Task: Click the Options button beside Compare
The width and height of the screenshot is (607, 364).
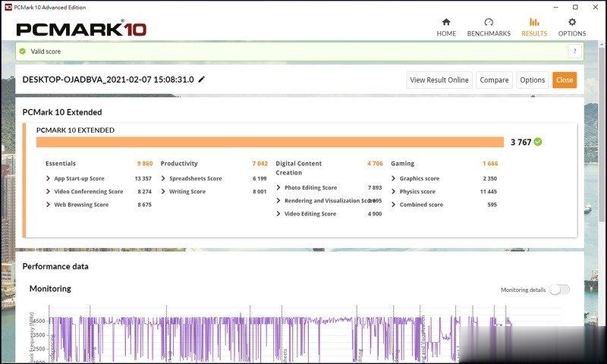Action: coord(533,80)
